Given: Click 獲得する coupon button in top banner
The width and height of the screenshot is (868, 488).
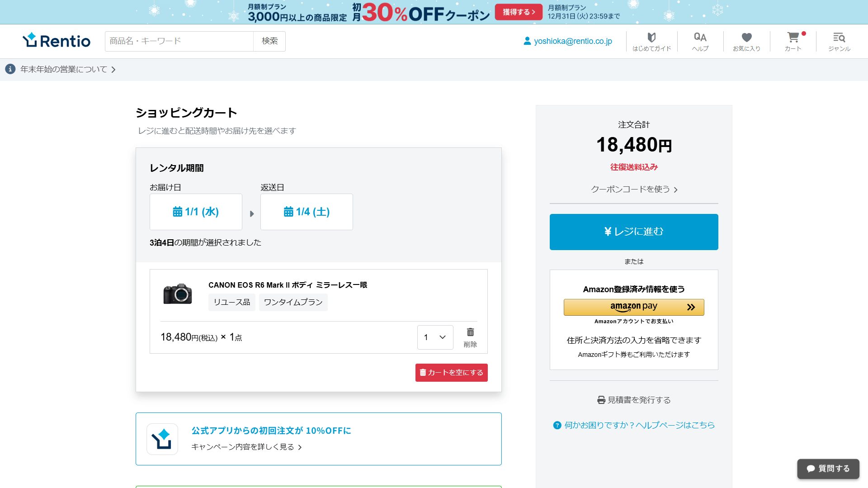Looking at the screenshot, I should [x=519, y=12].
